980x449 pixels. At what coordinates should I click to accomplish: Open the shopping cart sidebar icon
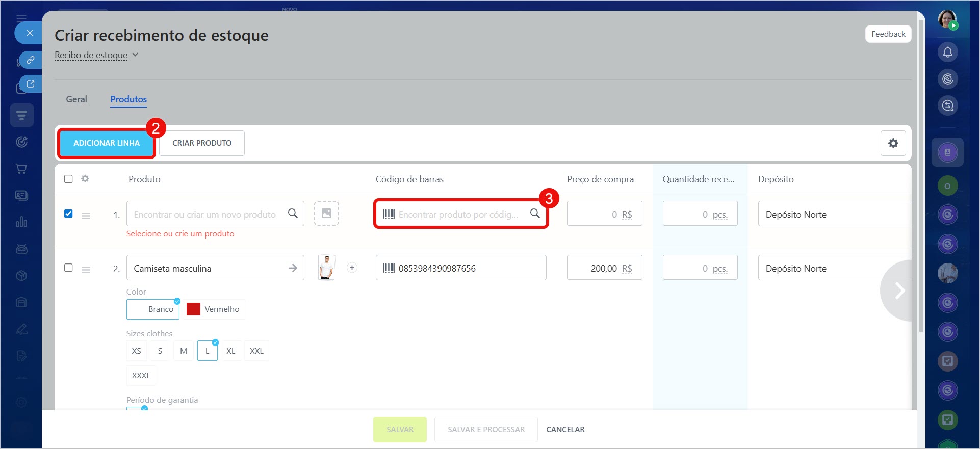pyautogui.click(x=21, y=169)
